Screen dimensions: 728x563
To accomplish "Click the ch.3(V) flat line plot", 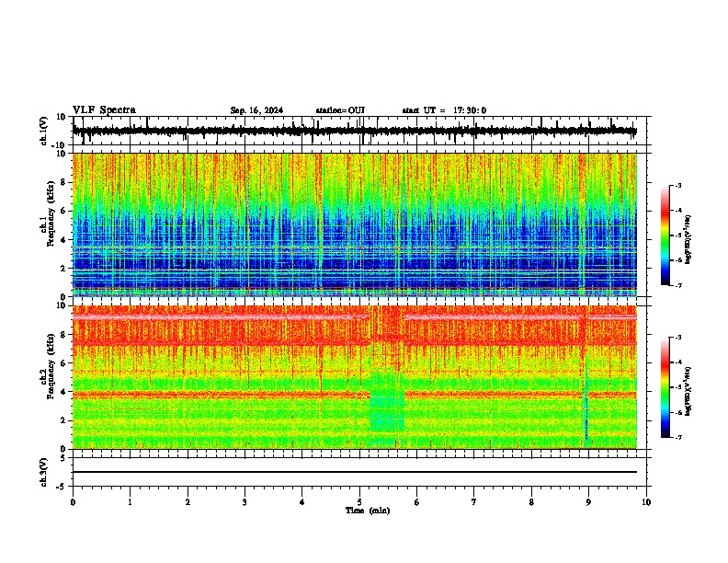I will pos(354,472).
